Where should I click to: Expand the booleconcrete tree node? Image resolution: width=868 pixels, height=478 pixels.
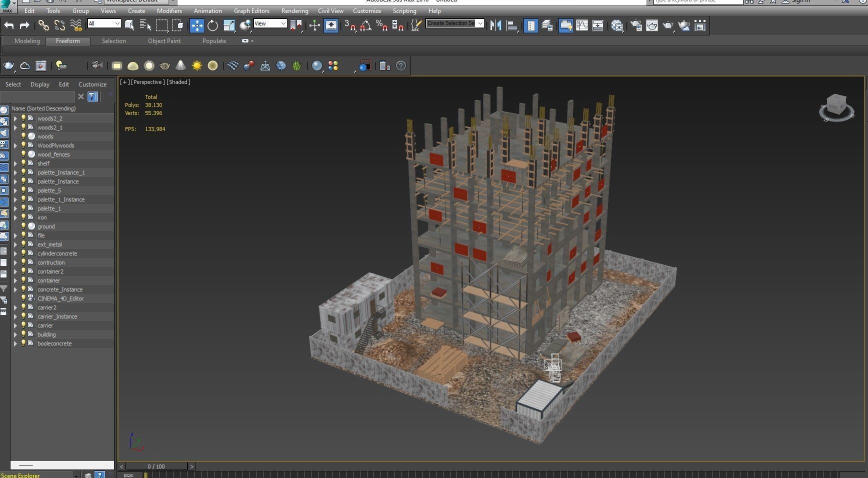click(x=15, y=343)
